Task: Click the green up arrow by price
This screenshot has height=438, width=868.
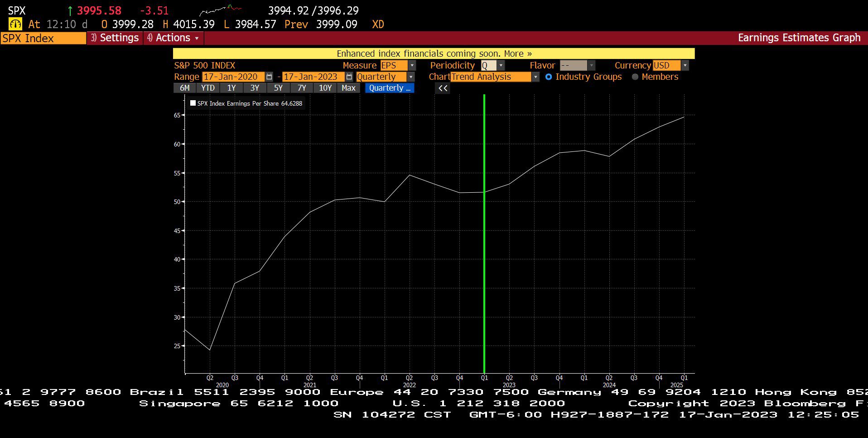Action: click(x=70, y=10)
